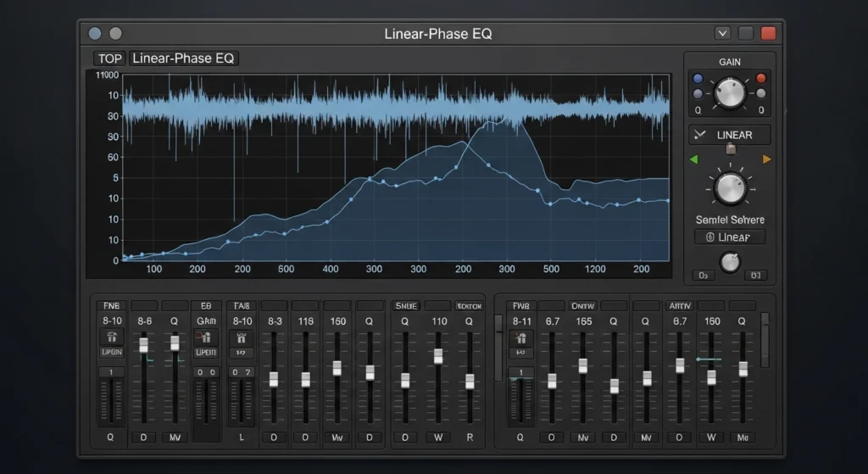Click the O button under the 8-3 fader

(274, 438)
